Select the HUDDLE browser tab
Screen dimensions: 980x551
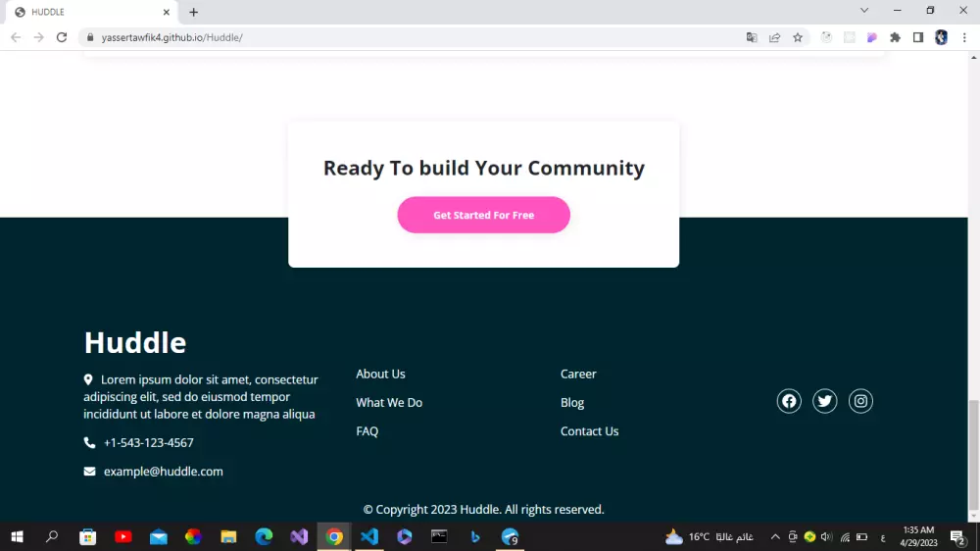(91, 12)
